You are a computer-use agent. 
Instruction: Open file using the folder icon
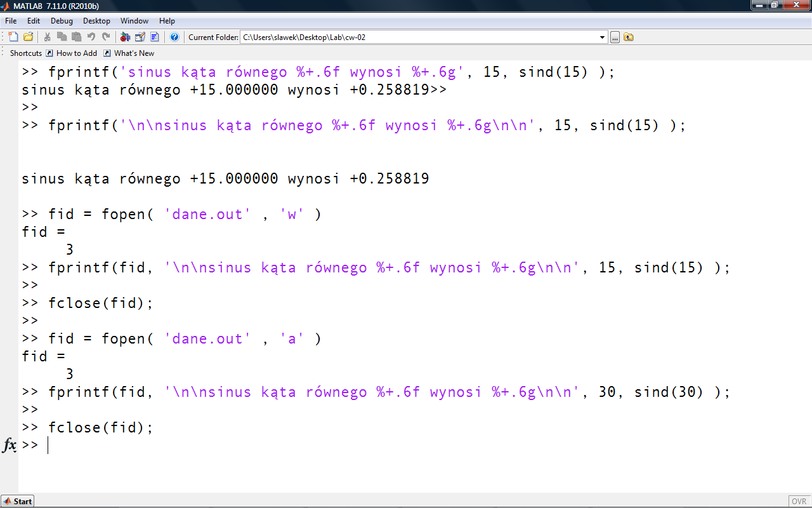[29, 37]
